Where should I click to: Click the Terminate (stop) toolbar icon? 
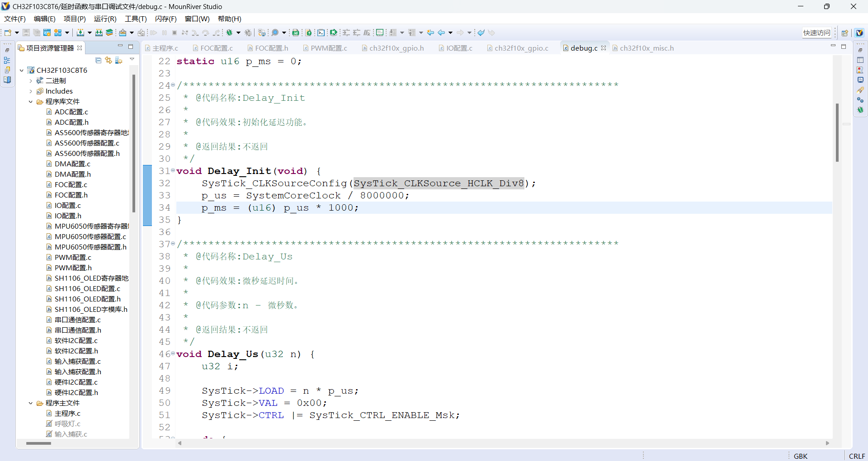[175, 33]
